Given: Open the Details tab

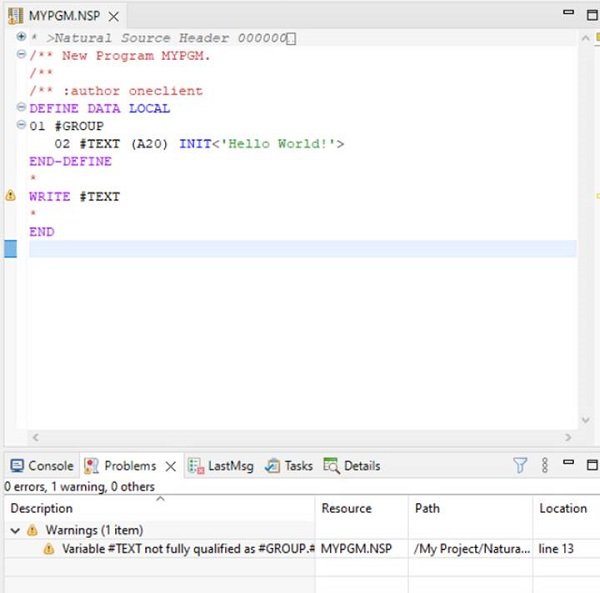Looking at the screenshot, I should tap(352, 466).
